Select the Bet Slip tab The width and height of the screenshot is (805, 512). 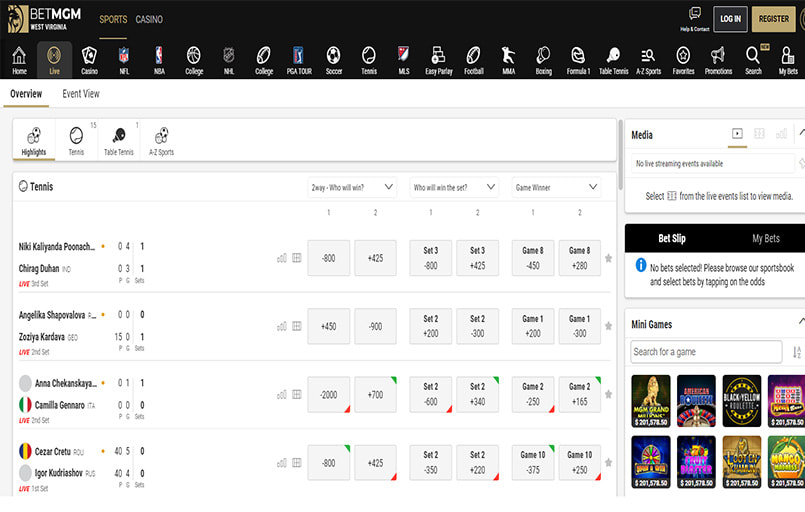point(672,238)
